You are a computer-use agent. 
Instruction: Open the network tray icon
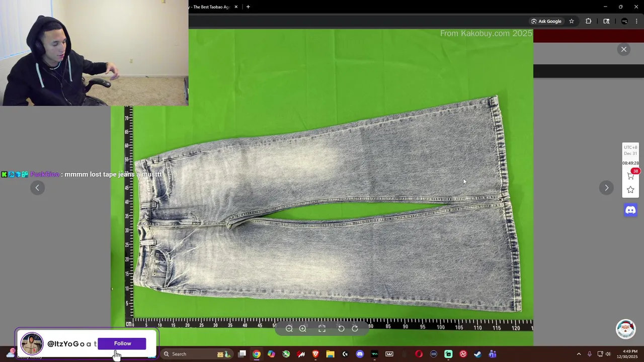coord(600,354)
